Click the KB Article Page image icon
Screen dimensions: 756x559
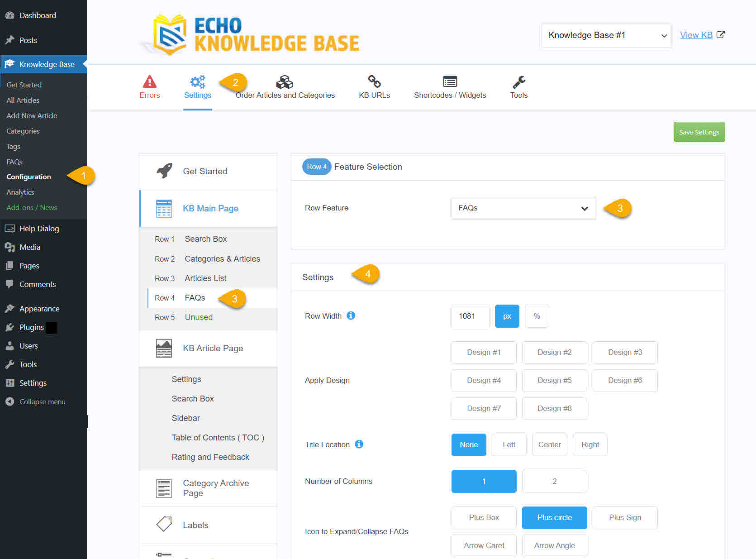coord(164,348)
